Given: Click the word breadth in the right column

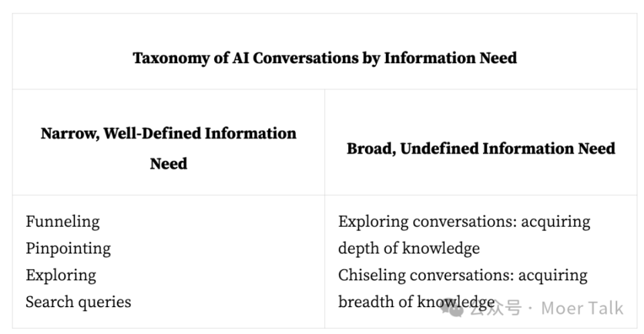Looking at the screenshot, I should pyautogui.click(x=366, y=302).
